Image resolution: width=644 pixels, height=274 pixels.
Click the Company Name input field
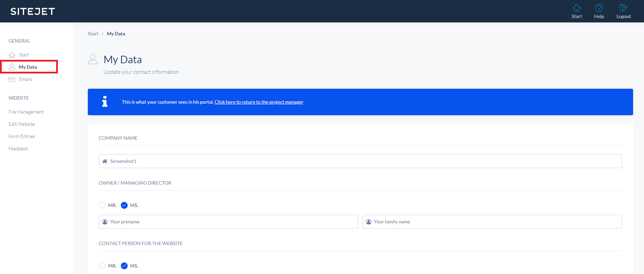pos(360,161)
